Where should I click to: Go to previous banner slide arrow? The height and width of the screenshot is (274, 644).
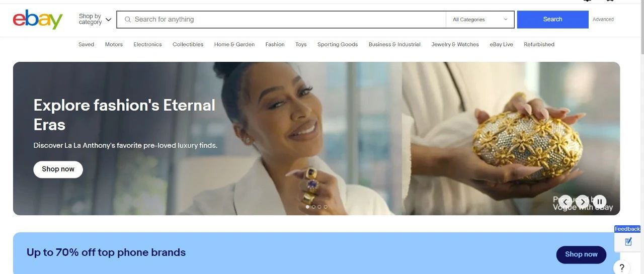tap(566, 202)
